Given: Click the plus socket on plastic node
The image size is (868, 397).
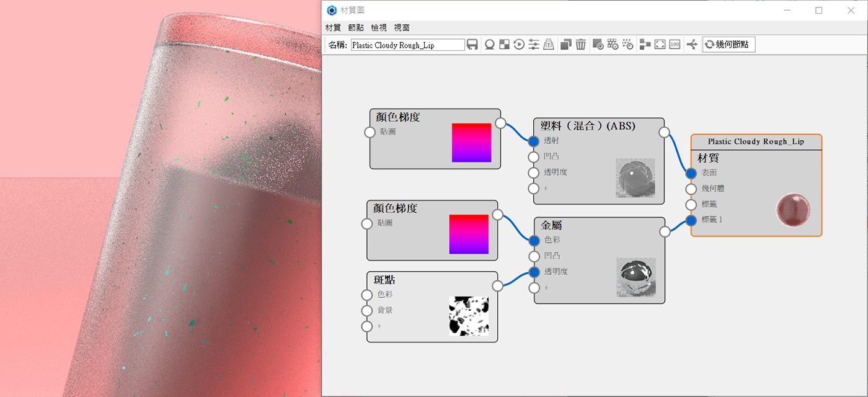Looking at the screenshot, I should click(534, 189).
